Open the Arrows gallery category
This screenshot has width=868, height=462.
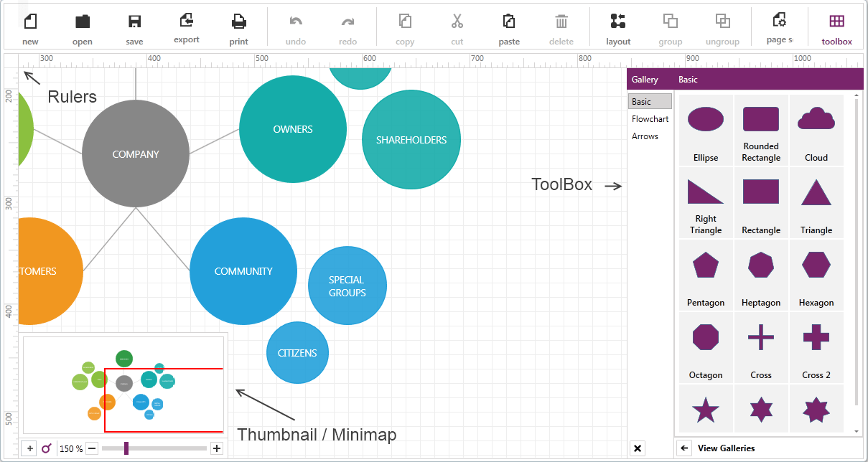[645, 136]
